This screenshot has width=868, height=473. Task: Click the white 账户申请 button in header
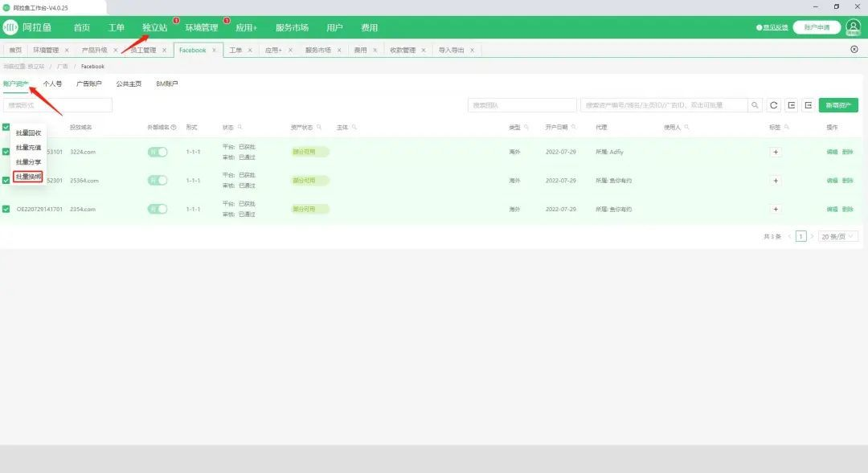coord(817,27)
